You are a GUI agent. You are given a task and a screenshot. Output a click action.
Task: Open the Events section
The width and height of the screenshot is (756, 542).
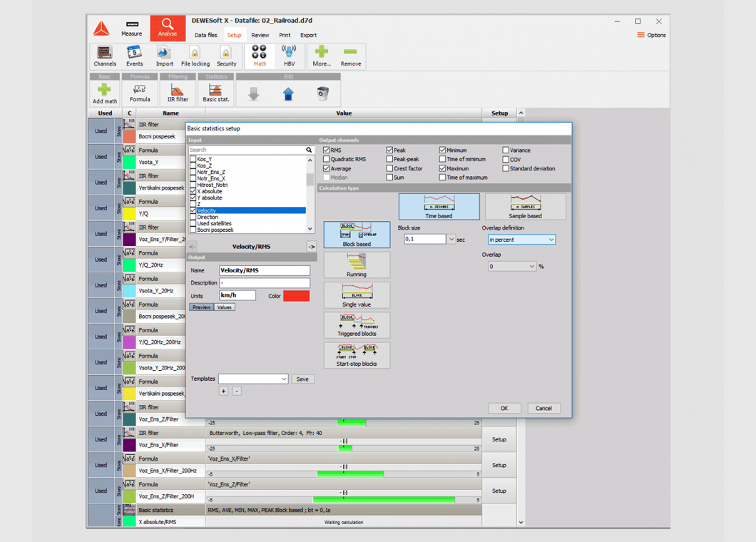point(135,56)
